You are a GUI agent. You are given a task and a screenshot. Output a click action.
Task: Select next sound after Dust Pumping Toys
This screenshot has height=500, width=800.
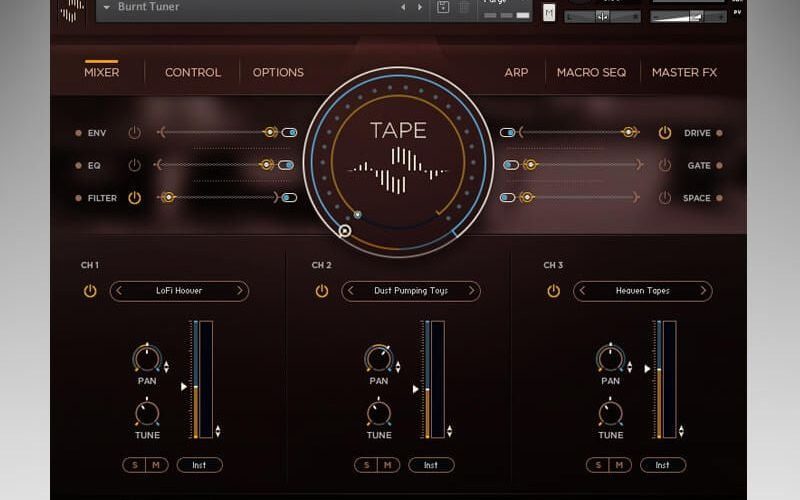coord(471,291)
